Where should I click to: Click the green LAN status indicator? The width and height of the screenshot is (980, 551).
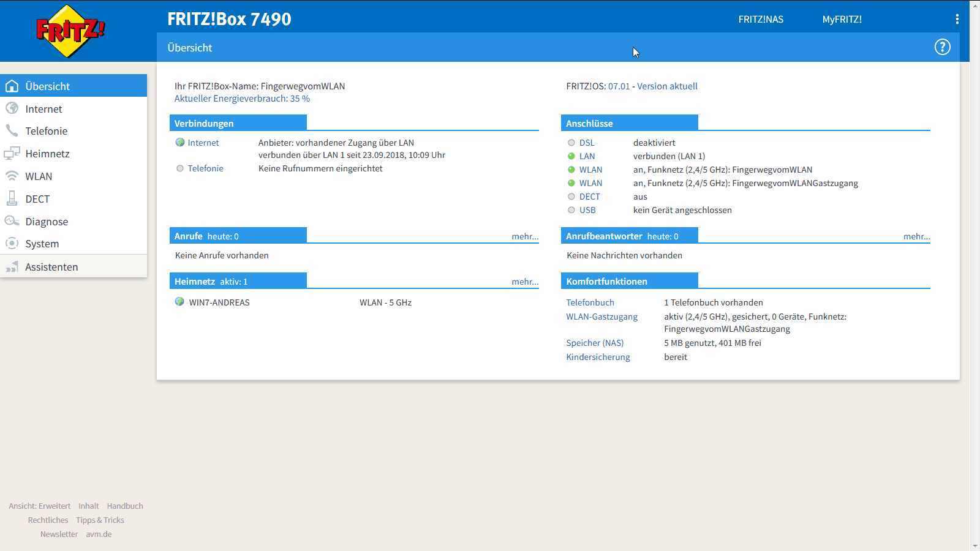(x=571, y=156)
